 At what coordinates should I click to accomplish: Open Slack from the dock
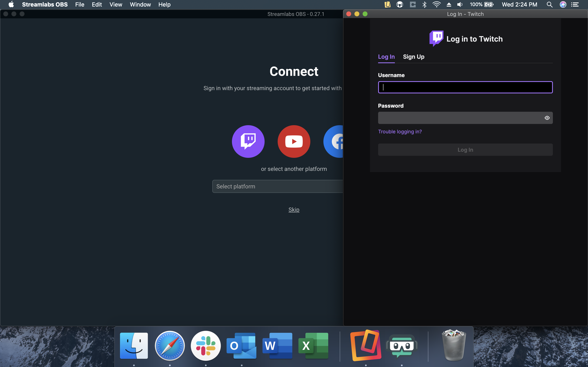tap(206, 346)
